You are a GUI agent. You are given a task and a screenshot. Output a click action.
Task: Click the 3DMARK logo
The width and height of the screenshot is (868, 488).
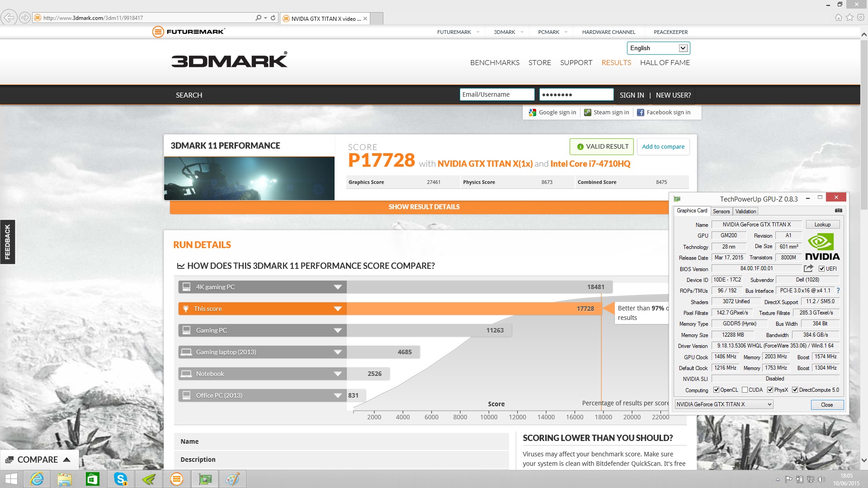(x=229, y=60)
